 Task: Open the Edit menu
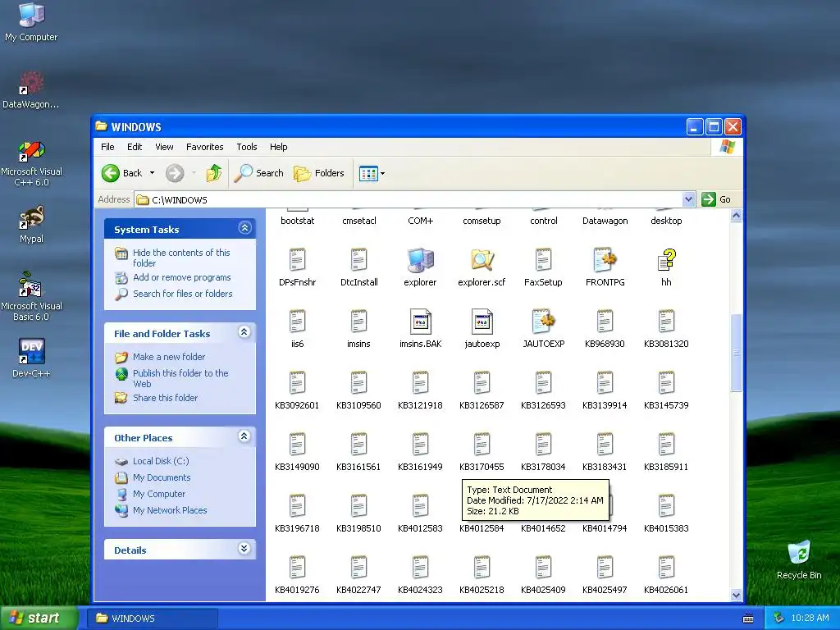point(135,147)
